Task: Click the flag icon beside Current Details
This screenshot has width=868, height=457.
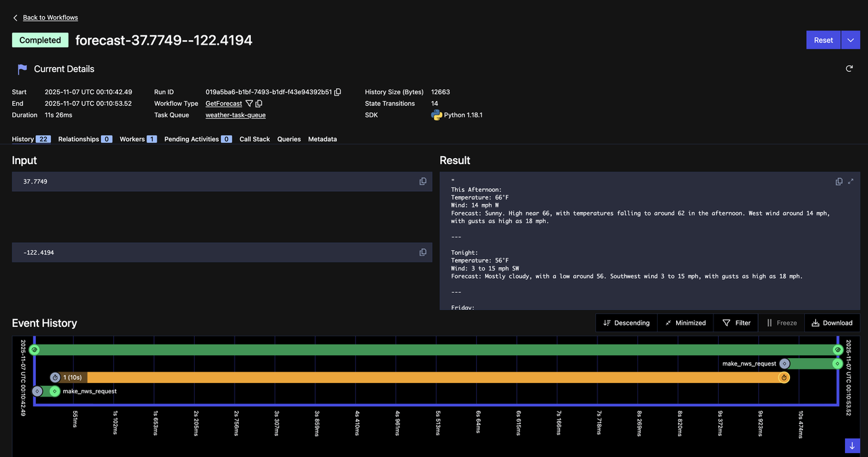Action: pos(22,69)
